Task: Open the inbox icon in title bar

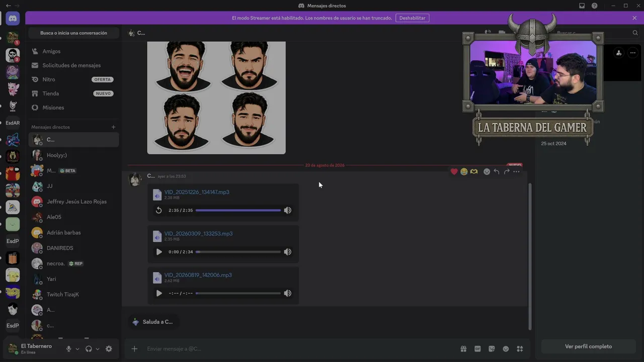Action: point(582,6)
